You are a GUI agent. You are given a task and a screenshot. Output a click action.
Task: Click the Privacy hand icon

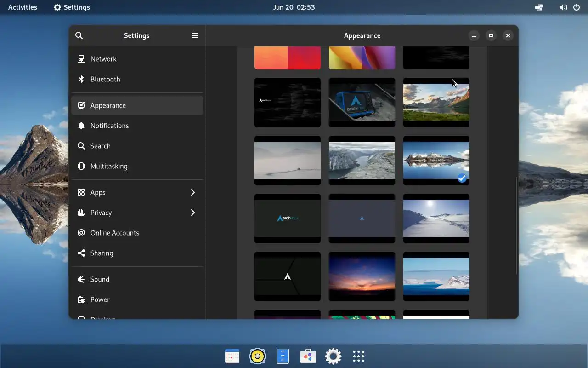pyautogui.click(x=81, y=213)
